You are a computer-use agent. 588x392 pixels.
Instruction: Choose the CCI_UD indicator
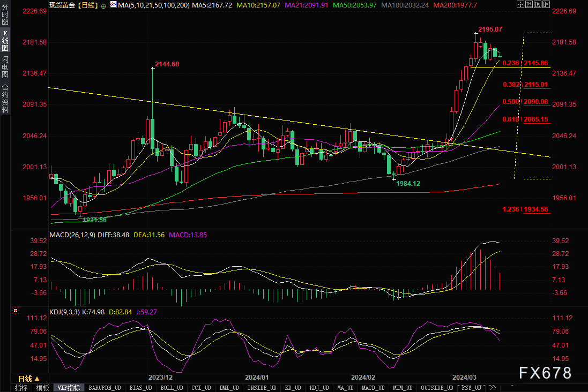pyautogui.click(x=201, y=388)
